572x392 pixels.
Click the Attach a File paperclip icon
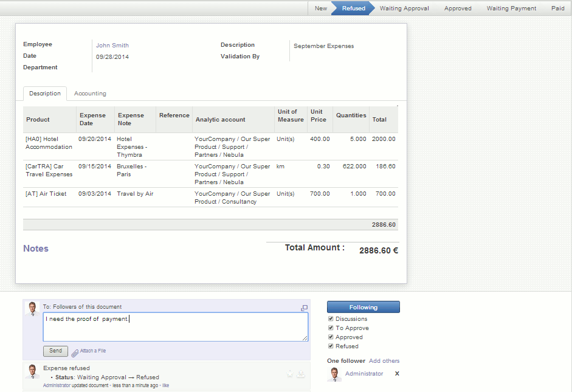75,352
